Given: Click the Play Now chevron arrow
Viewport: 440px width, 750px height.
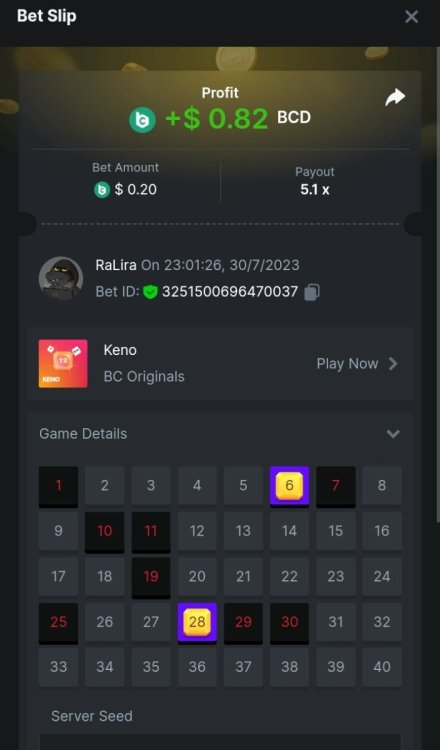Looking at the screenshot, I should click(393, 364).
